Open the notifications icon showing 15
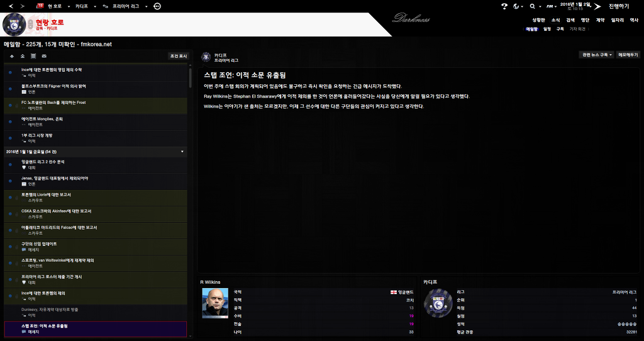 tap(40, 6)
